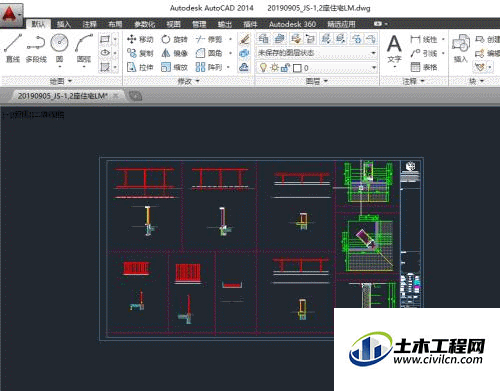The image size is (500, 391).
Task: Toggle the layer lock icon
Action: point(285,68)
